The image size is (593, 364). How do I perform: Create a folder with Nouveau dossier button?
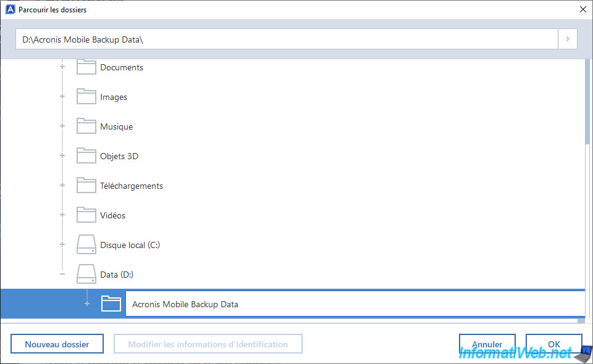(x=57, y=344)
